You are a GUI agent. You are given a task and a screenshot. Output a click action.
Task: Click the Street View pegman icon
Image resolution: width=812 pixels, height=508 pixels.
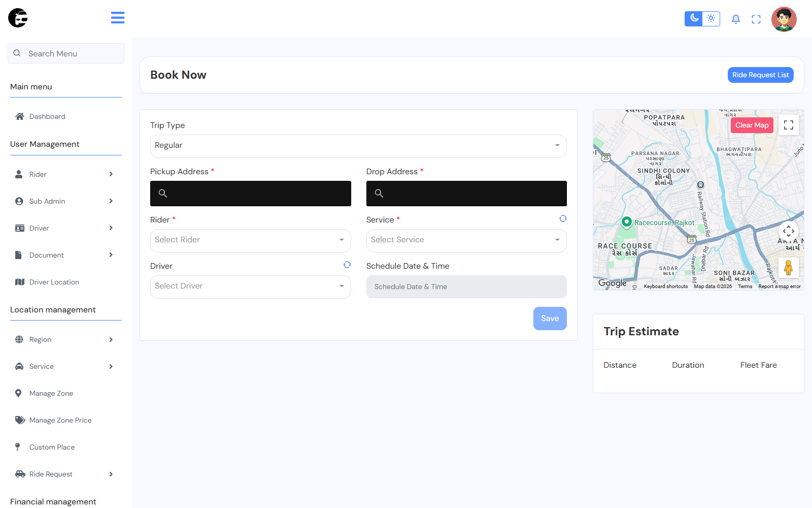pos(789,268)
